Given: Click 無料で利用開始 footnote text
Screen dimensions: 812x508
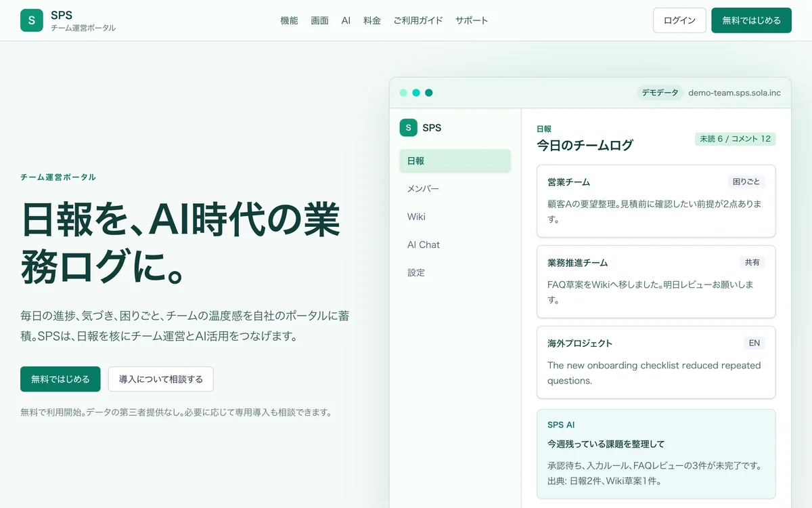Looking at the screenshot, I should point(176,412).
